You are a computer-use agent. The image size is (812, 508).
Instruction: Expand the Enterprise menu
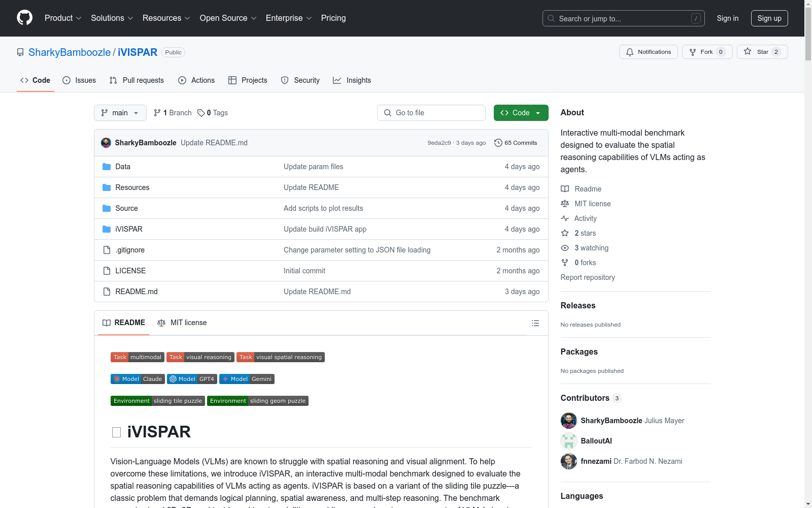289,18
